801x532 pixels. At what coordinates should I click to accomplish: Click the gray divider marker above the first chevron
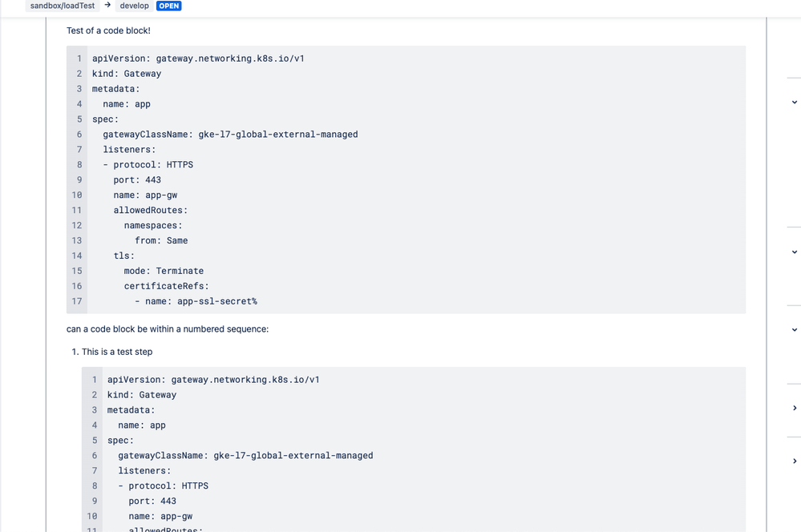(x=795, y=78)
